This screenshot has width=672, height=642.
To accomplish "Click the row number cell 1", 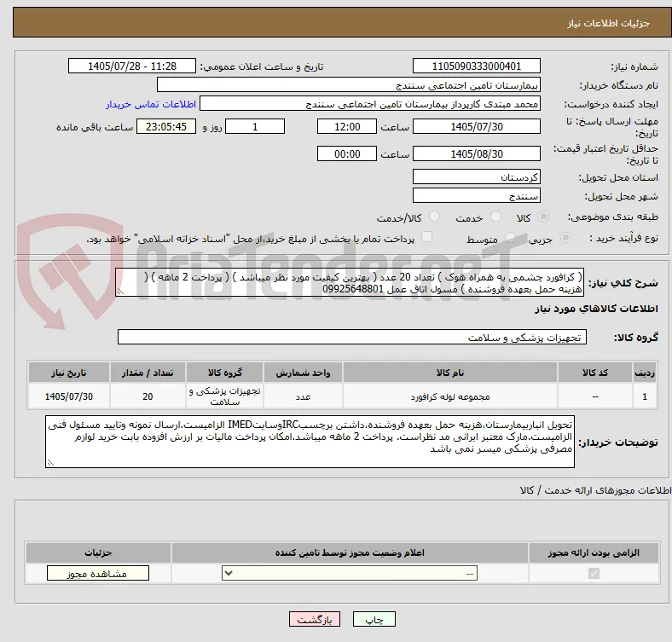I will click(x=645, y=396).
